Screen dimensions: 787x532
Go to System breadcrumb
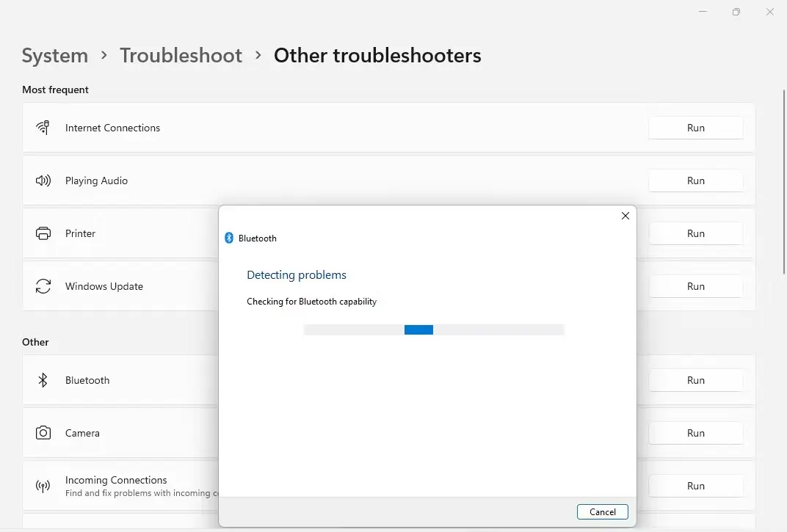[55, 55]
